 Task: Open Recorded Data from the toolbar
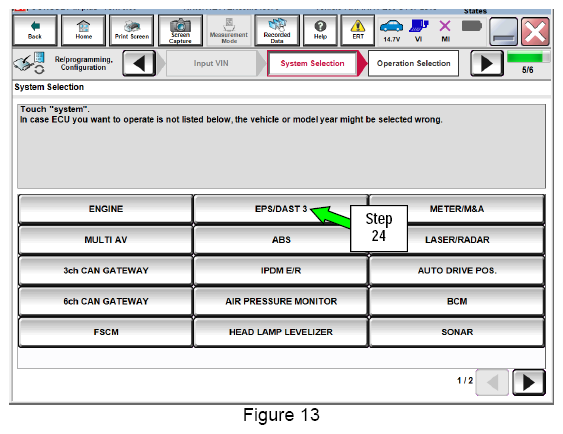click(x=277, y=30)
